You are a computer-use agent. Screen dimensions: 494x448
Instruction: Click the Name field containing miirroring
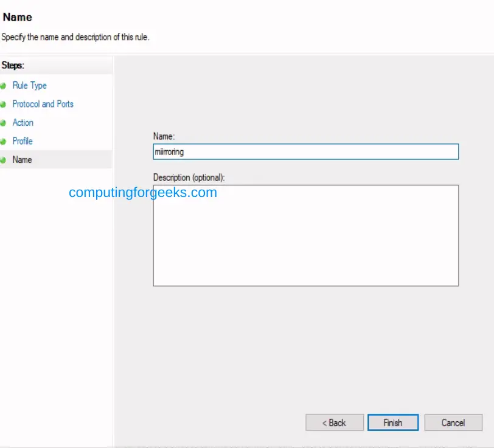305,152
